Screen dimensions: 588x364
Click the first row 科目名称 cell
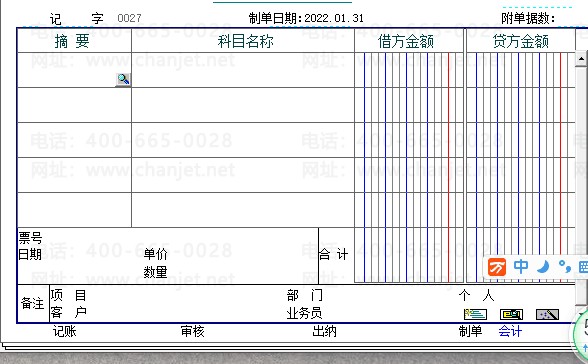(x=243, y=70)
